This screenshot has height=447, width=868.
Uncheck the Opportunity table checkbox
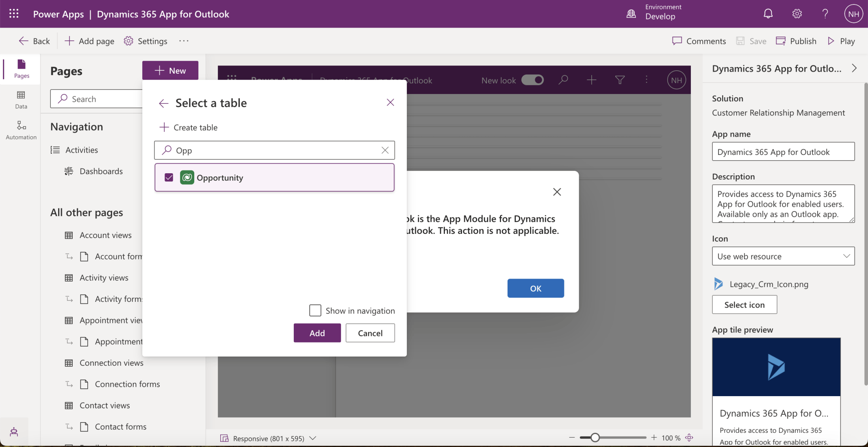169,177
